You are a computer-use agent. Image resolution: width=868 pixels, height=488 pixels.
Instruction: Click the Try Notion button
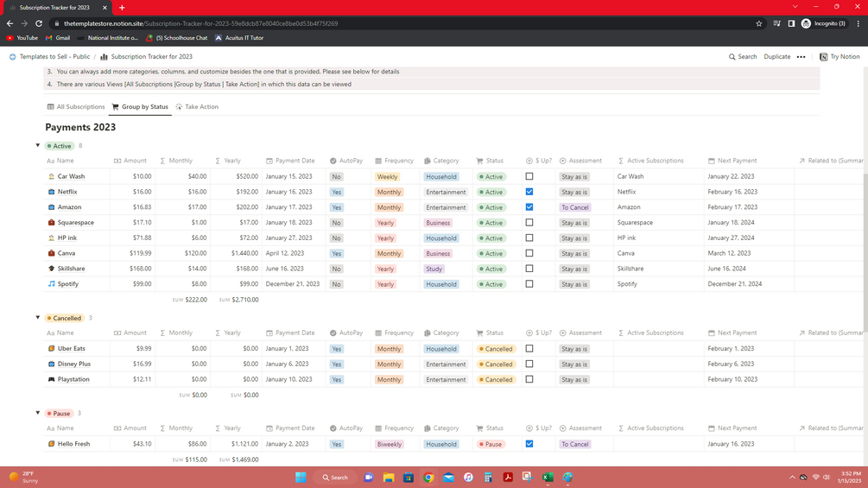[839, 57]
